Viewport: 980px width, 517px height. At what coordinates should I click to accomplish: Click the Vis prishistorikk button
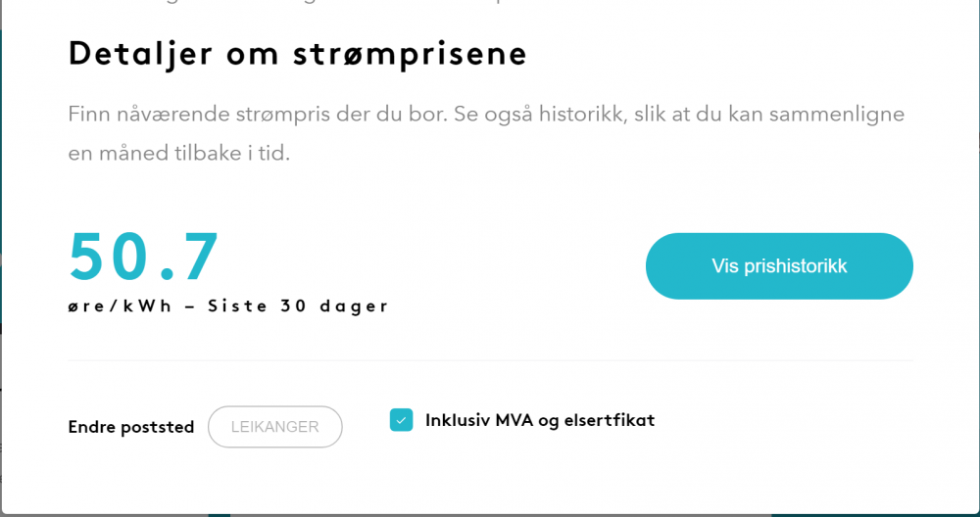(779, 266)
